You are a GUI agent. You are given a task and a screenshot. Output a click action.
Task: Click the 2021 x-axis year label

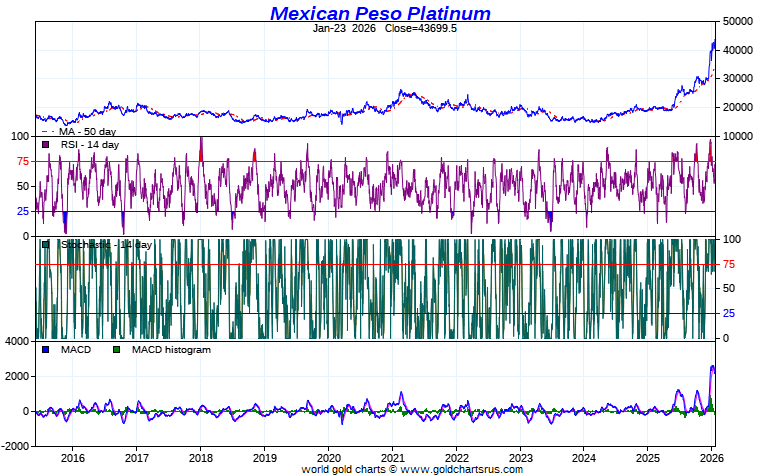click(393, 458)
